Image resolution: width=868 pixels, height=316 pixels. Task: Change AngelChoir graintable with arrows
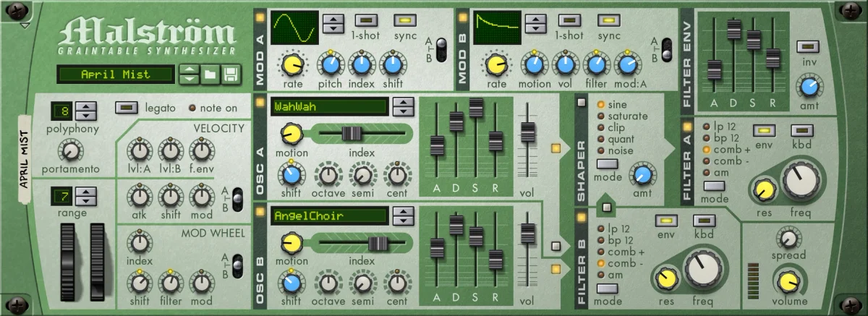pyautogui.click(x=403, y=216)
